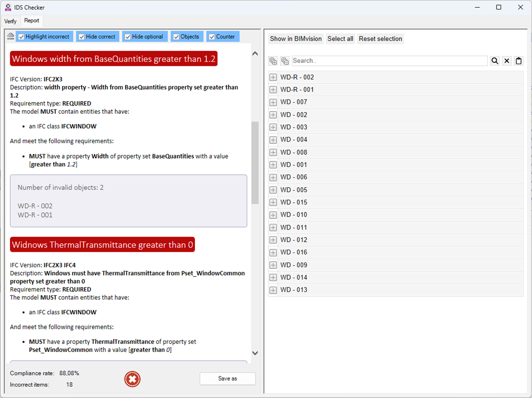Image resolution: width=532 pixels, height=398 pixels.
Task: Select the Report tab
Action: [x=32, y=20]
